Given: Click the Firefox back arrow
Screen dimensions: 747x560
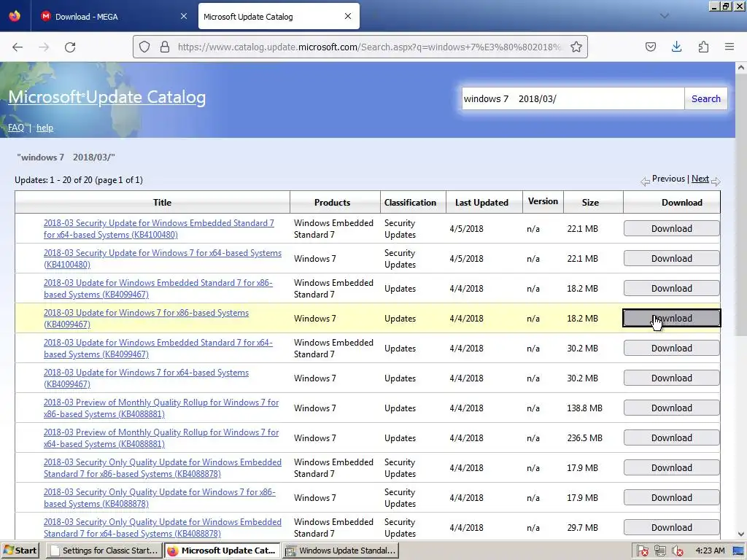Looking at the screenshot, I should tap(18, 47).
